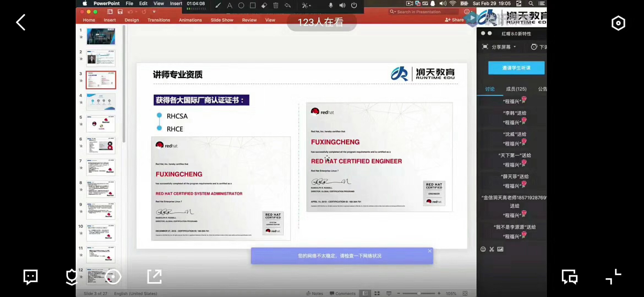Viewport: 644px width, 297px height.
Task: Open the Transitions ribbon tab
Action: 159,20
